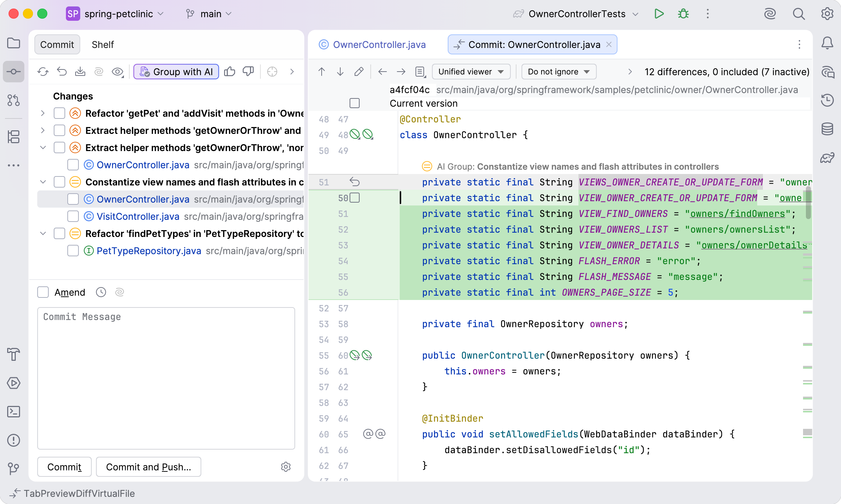Switch to the Shelf tab
The height and width of the screenshot is (504, 841).
(103, 44)
